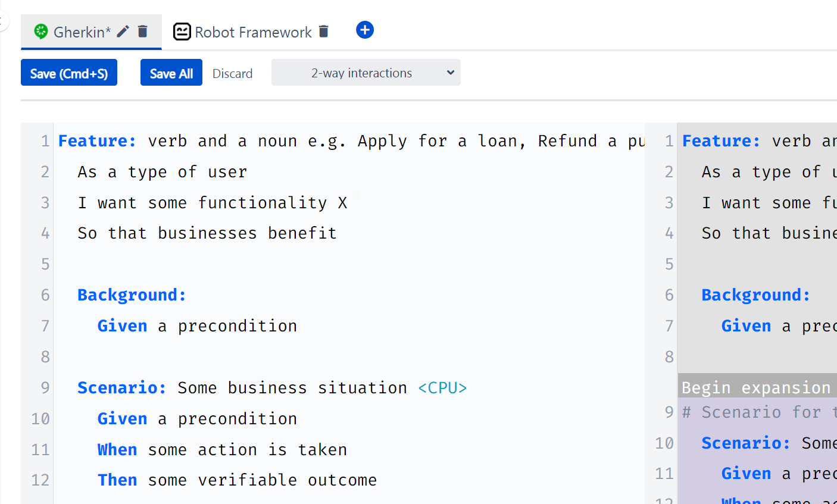Add a new script tab with plus icon
Viewport: 837px width, 504px height.
[x=365, y=30]
